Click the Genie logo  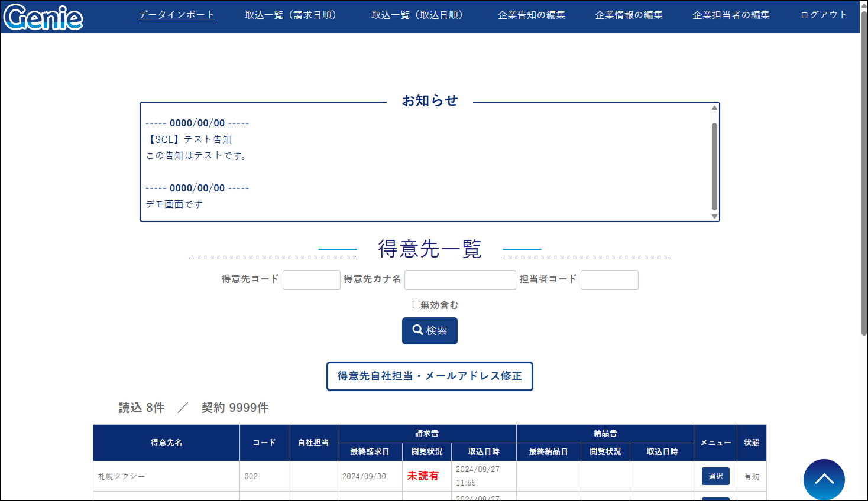[43, 17]
